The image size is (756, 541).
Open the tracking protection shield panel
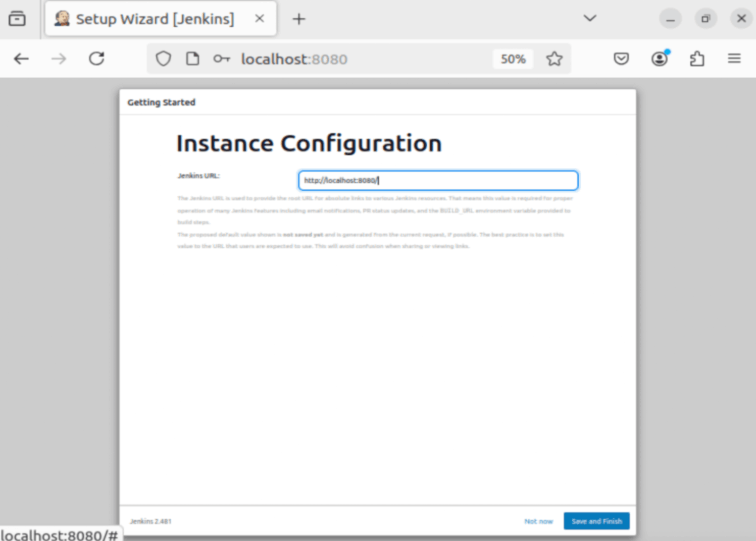[163, 59]
